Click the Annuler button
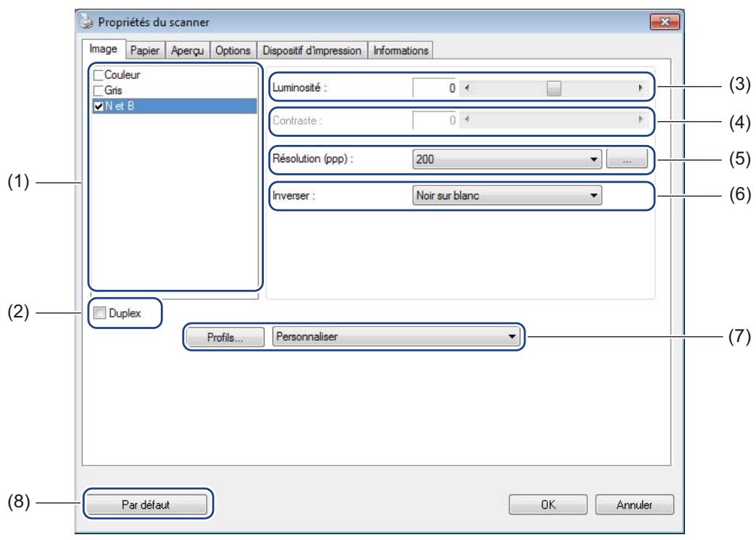The image size is (756, 540). click(634, 504)
